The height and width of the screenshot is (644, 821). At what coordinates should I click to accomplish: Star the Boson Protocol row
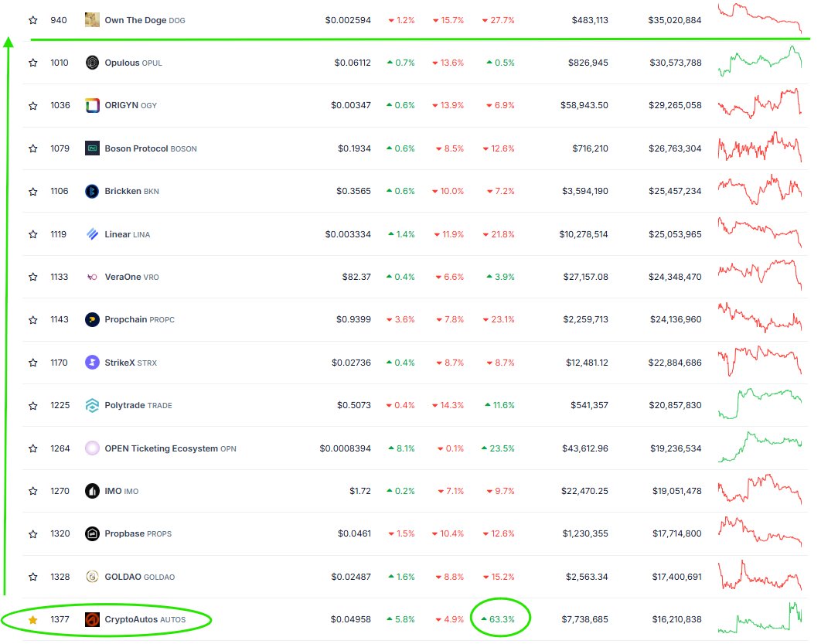pyautogui.click(x=33, y=148)
